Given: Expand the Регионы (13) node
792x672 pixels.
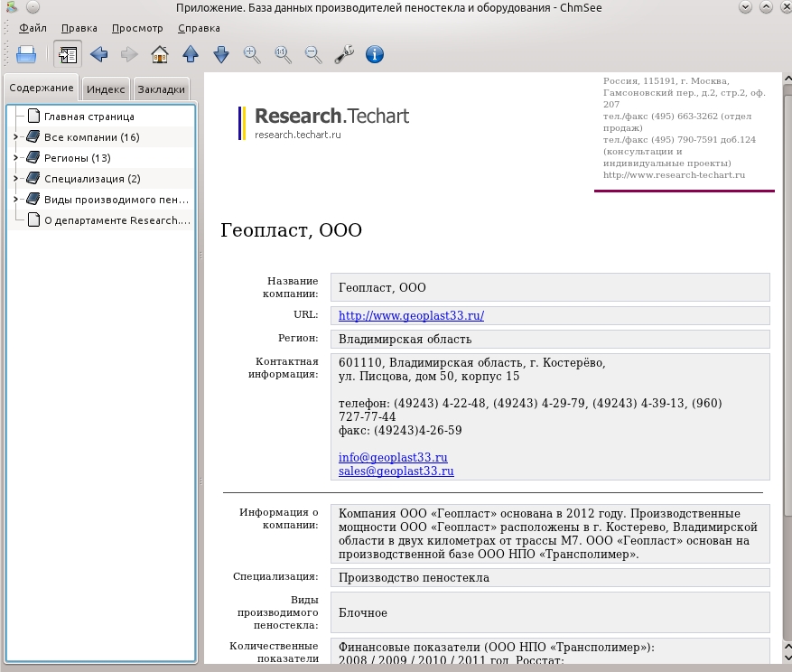Looking at the screenshot, I should pos(15,158).
